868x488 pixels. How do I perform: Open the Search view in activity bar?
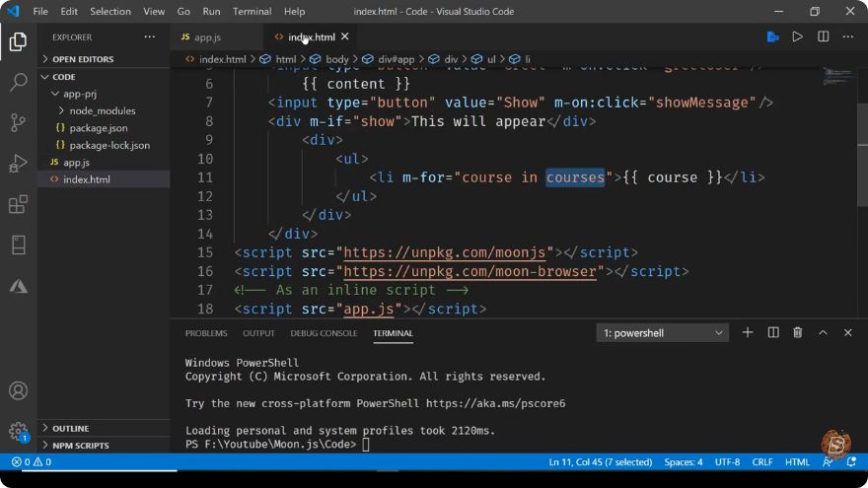[19, 82]
